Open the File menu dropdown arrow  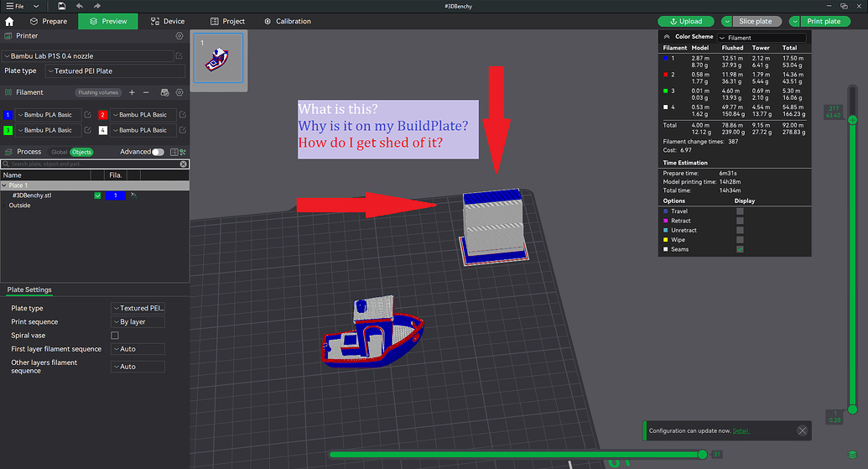coord(36,6)
